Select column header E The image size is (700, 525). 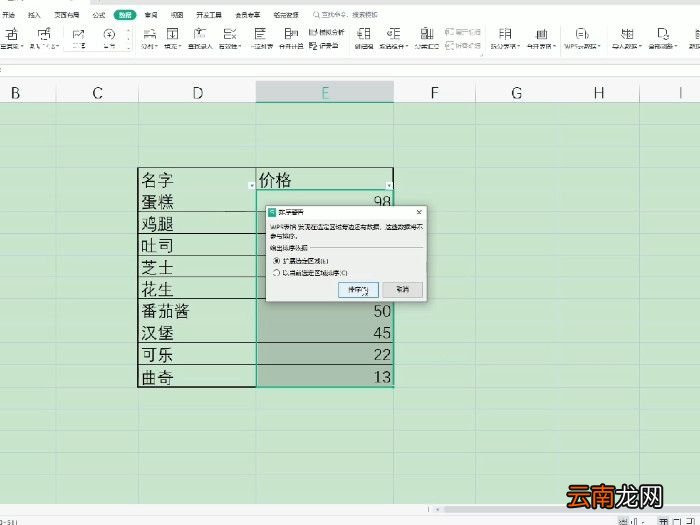(325, 92)
